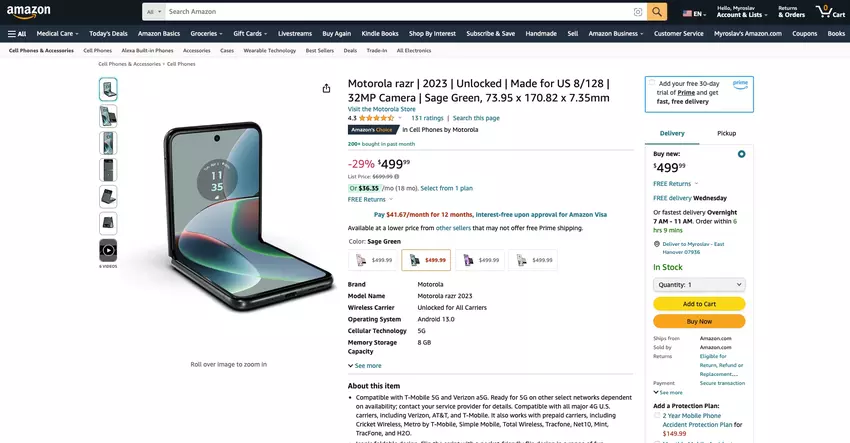850x443 pixels.
Task: Click the share icon above product image
Action: coord(326,88)
